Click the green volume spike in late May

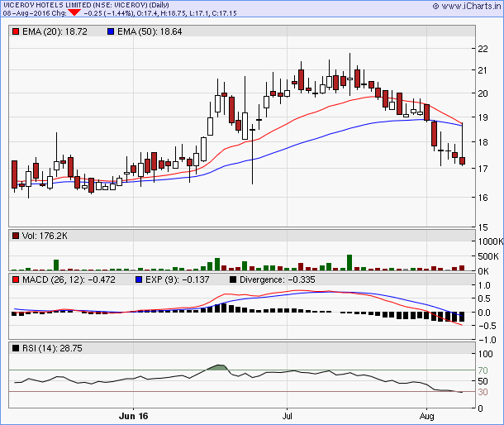pos(56,265)
